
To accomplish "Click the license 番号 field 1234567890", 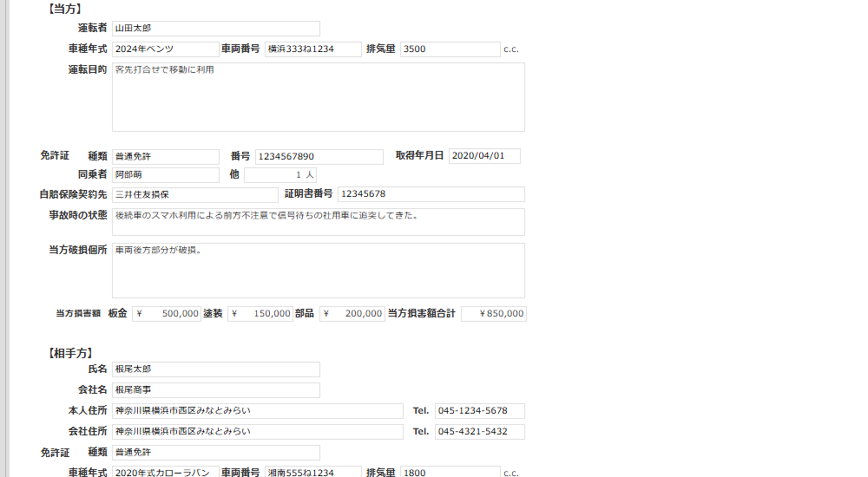I will (x=318, y=157).
